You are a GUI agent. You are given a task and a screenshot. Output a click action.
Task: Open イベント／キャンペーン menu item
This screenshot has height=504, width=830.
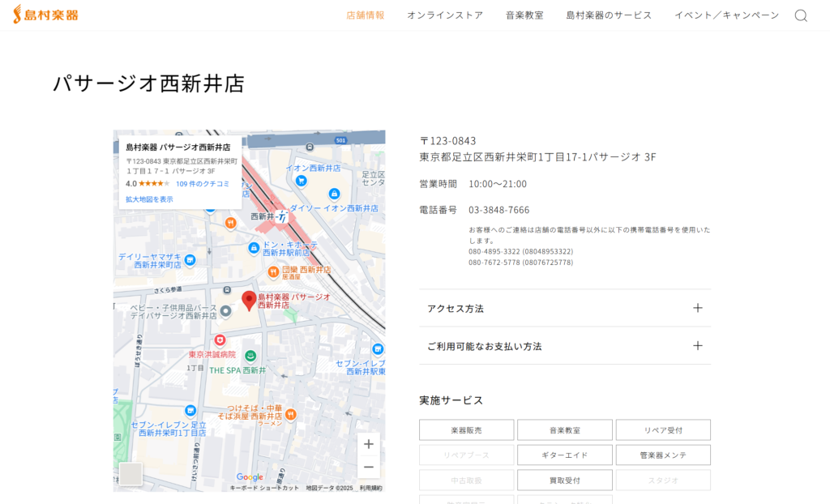[x=727, y=15]
